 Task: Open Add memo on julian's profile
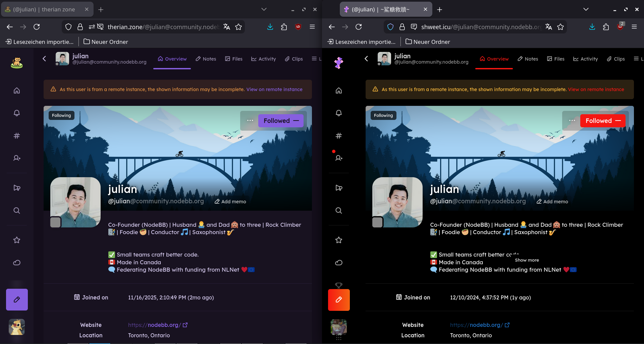[552, 201]
